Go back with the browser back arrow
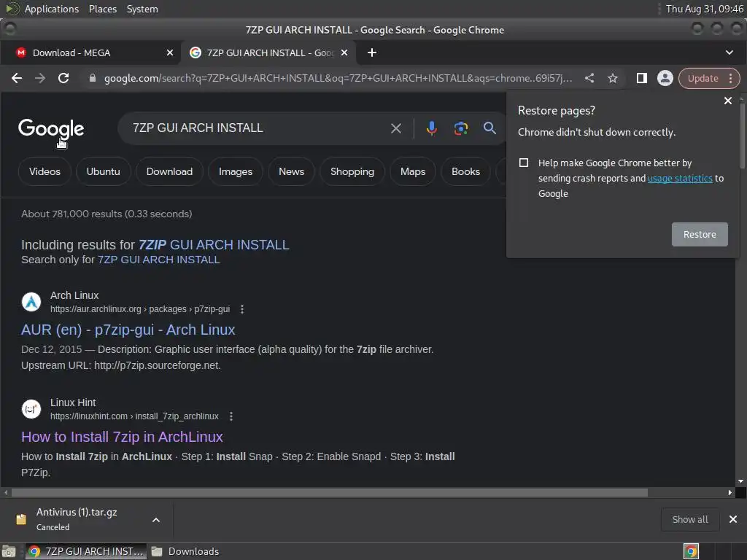Viewport: 747px width, 560px height. [17, 78]
